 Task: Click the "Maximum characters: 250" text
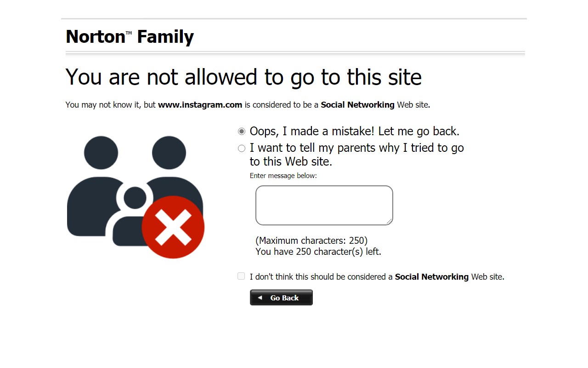[311, 241]
